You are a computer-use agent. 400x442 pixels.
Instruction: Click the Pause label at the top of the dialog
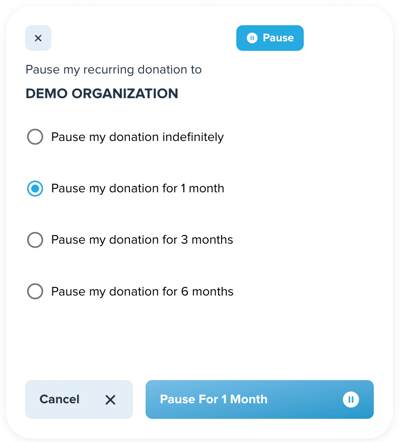click(x=278, y=38)
